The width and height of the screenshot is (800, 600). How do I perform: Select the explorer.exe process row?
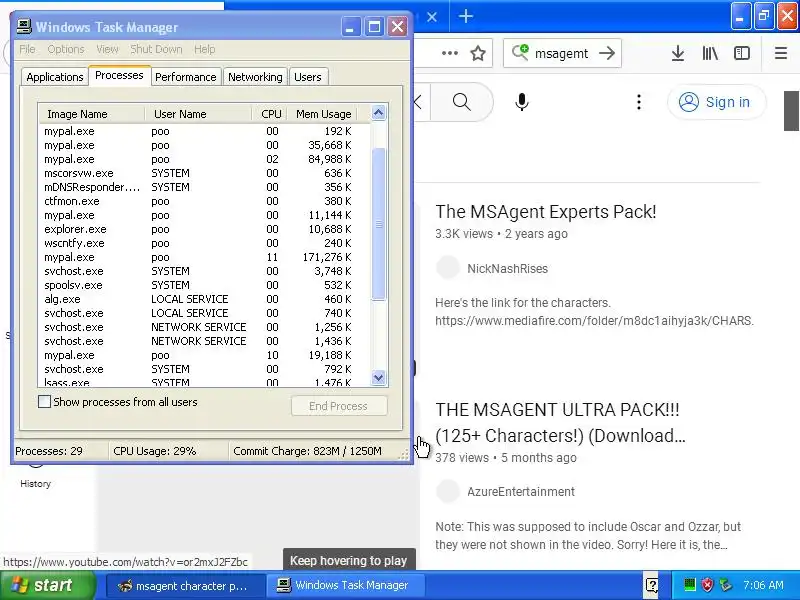204,229
